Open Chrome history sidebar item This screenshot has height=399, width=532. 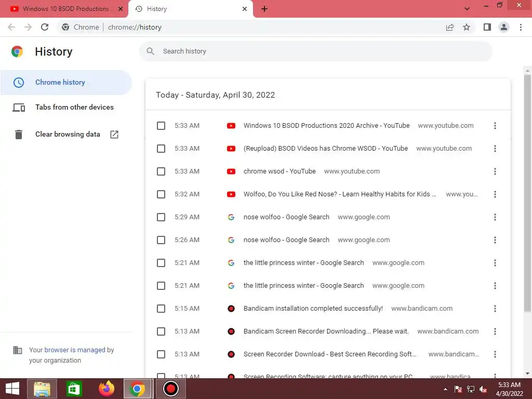66,83
